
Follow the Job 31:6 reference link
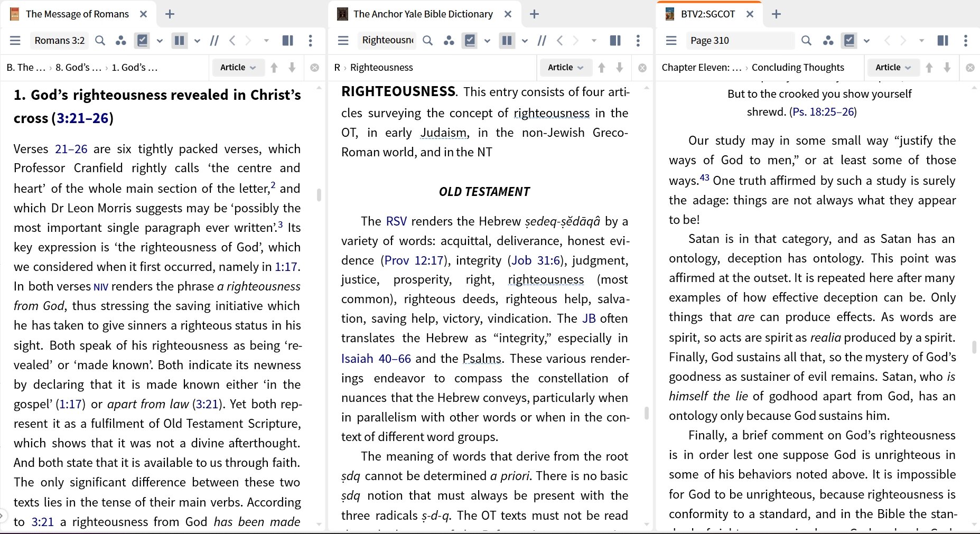[x=535, y=260]
